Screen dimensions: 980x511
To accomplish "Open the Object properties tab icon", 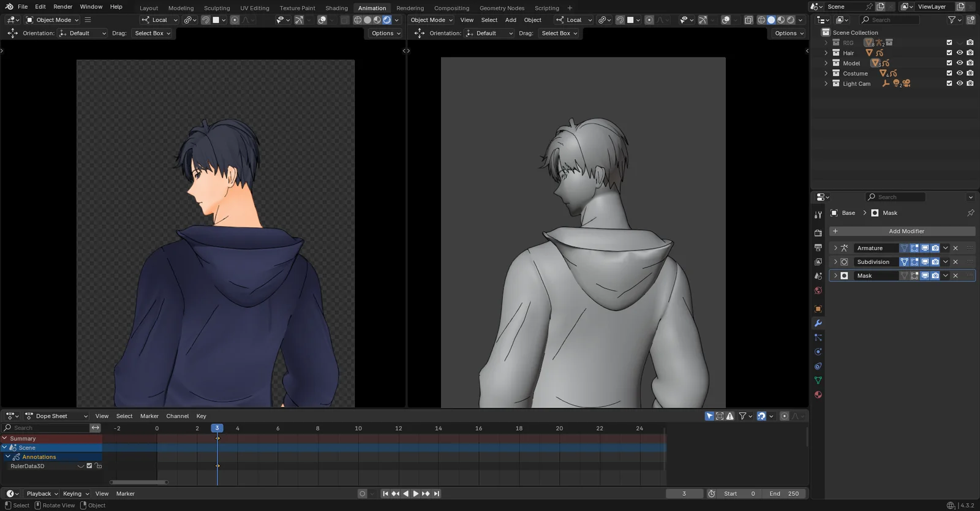I will coord(818,309).
